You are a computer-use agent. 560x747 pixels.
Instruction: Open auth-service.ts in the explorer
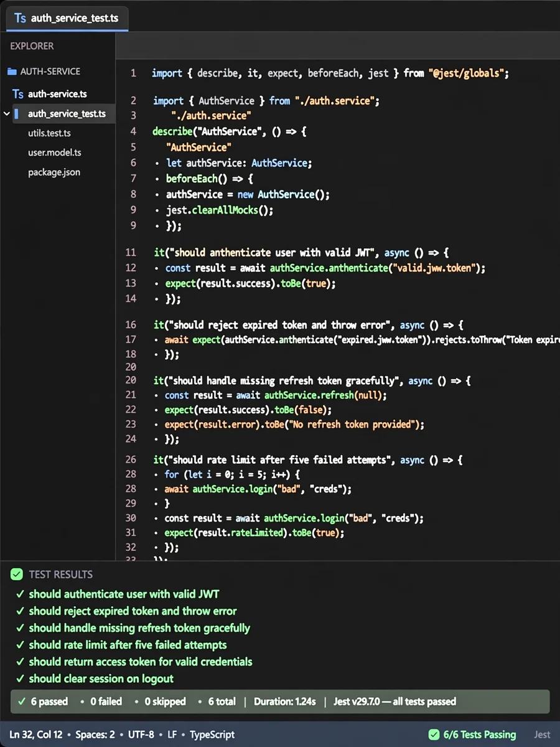click(x=57, y=94)
